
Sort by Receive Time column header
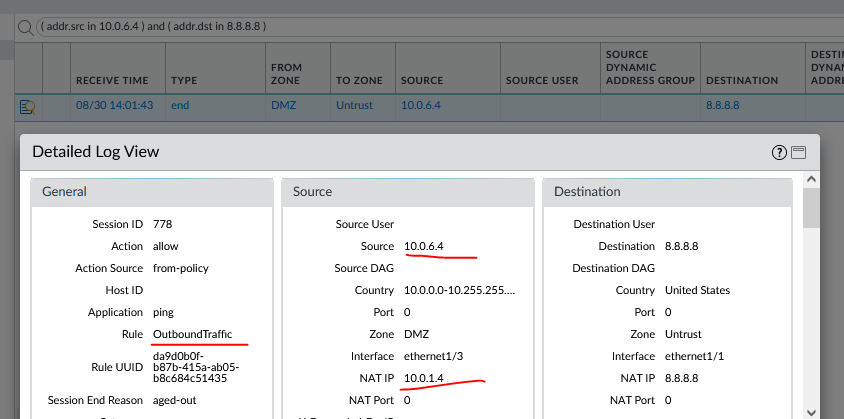tap(112, 80)
